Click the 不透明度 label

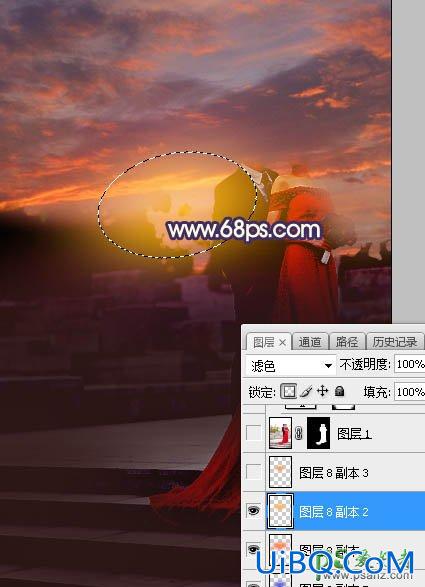click(x=365, y=364)
